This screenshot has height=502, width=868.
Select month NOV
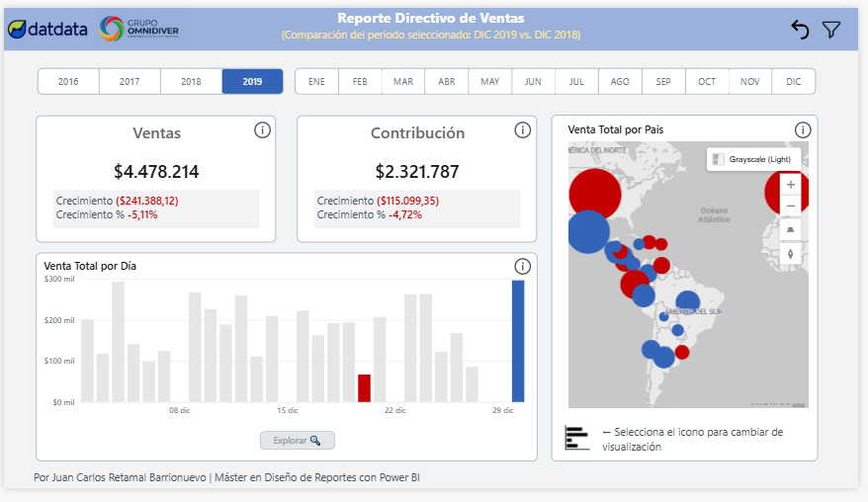coord(750,81)
